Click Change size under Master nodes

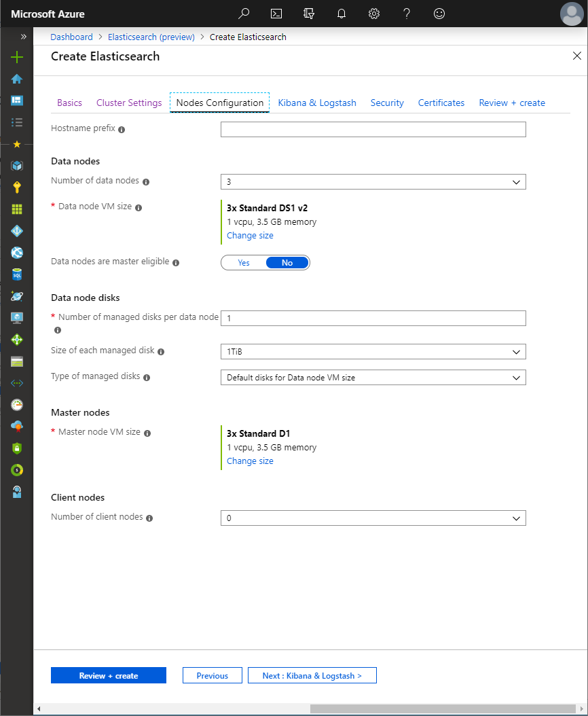tap(250, 461)
